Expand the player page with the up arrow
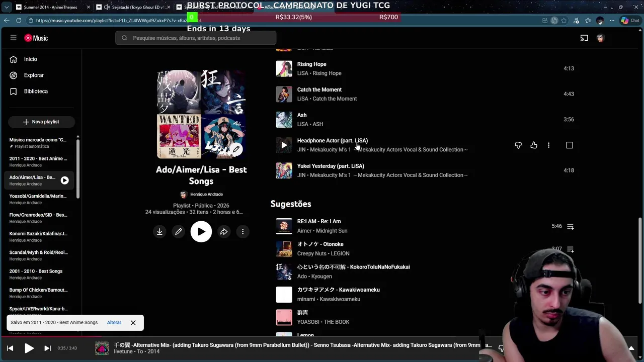 tap(631, 348)
